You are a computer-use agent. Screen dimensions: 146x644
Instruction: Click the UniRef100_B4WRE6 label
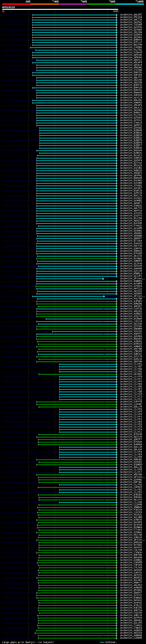coord(131,281)
